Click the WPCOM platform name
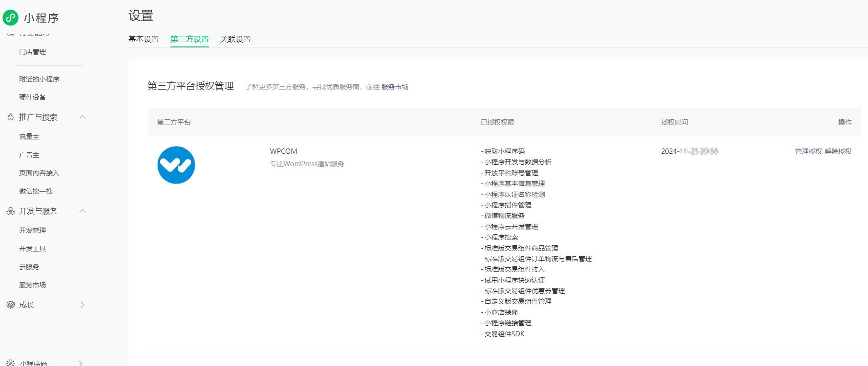Screen dimensions: 868x366 (x=284, y=151)
